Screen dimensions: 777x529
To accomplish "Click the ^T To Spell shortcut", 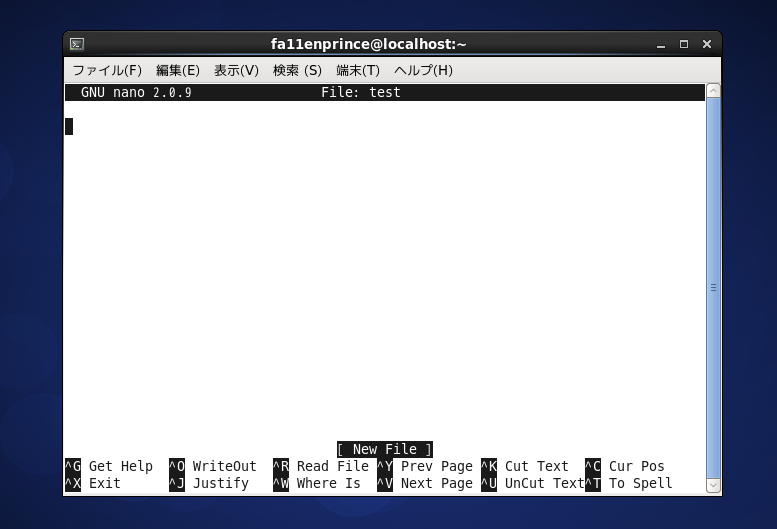I will [629, 483].
